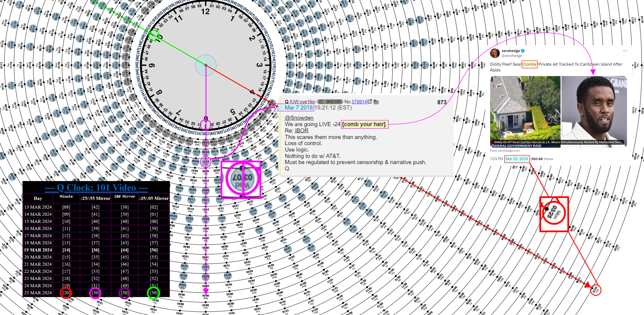The image size is (644, 315).
Task: Click large clock numeral 3
Action: coord(259,65)
